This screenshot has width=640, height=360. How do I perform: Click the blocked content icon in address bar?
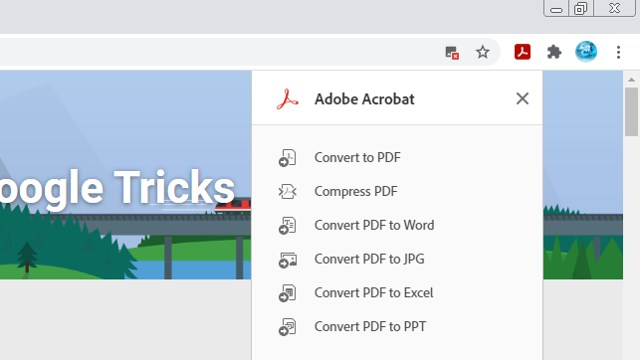[x=452, y=53]
